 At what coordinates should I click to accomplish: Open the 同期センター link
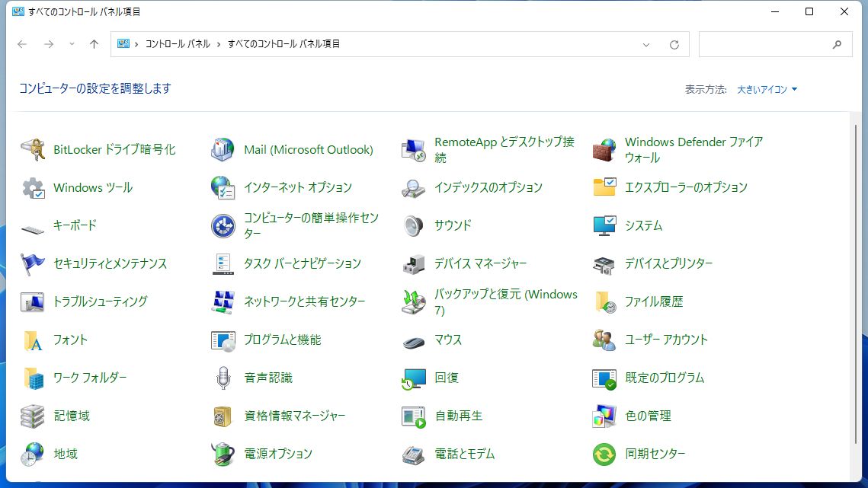(x=655, y=455)
